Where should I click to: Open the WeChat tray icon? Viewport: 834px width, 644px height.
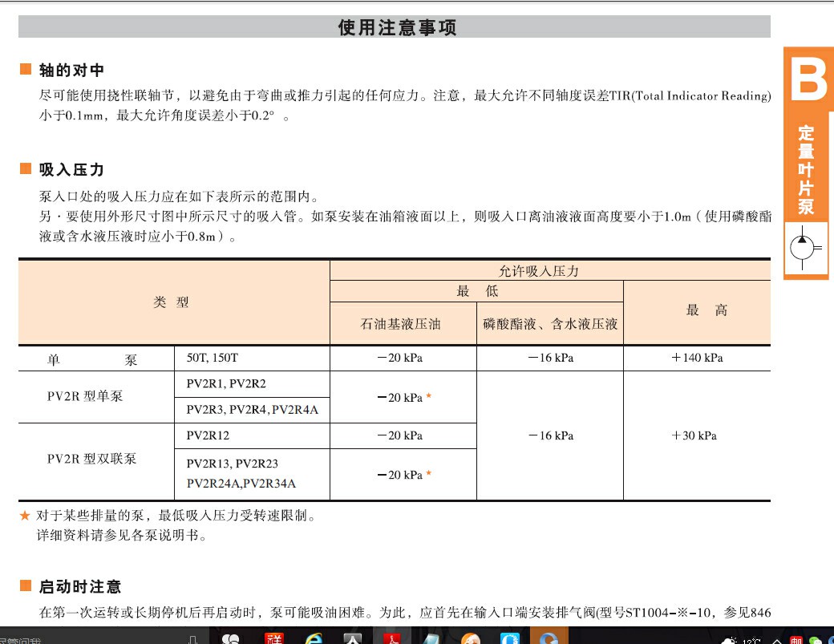click(x=816, y=640)
